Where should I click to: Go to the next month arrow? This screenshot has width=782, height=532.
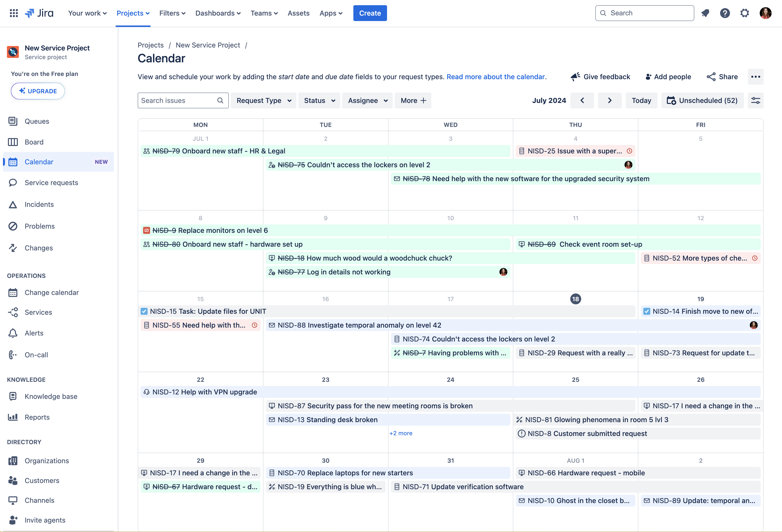[x=609, y=100]
